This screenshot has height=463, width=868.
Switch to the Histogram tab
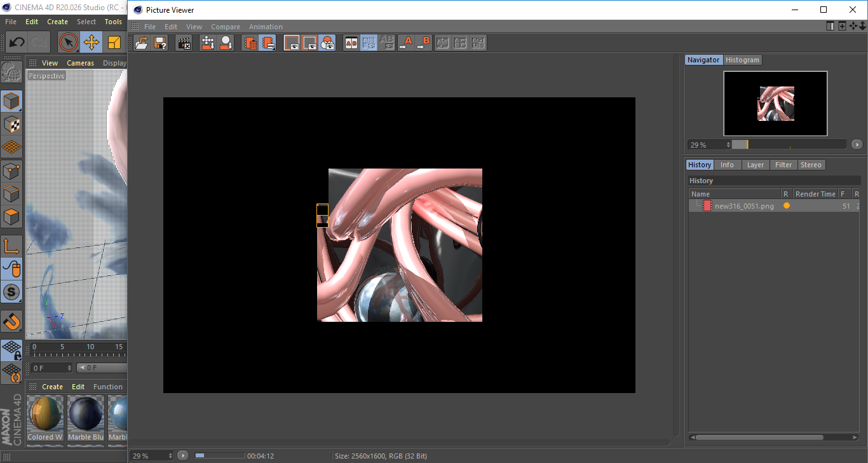pos(742,60)
